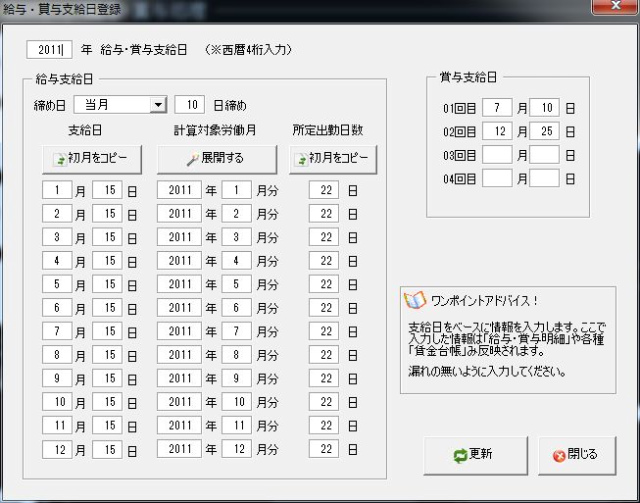Screen dimensions: 640x503
Task: Close the 給与・賞与支給日登録 window with X
Action: click(616, 6)
